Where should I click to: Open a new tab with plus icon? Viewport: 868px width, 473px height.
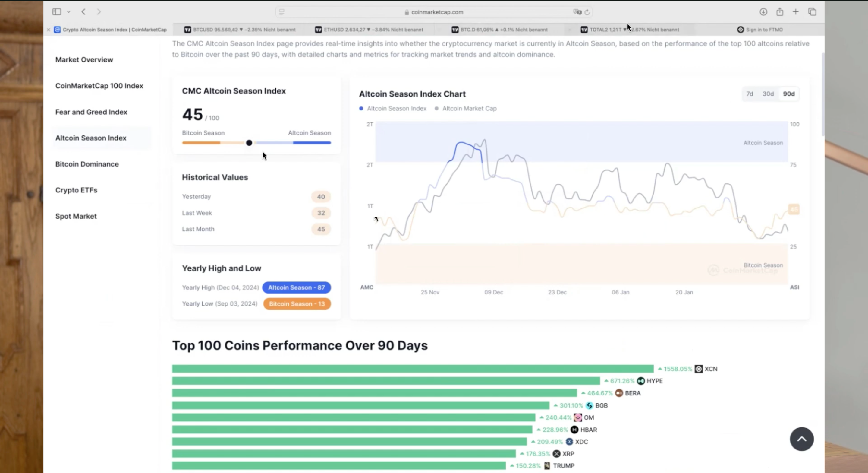coord(796,12)
